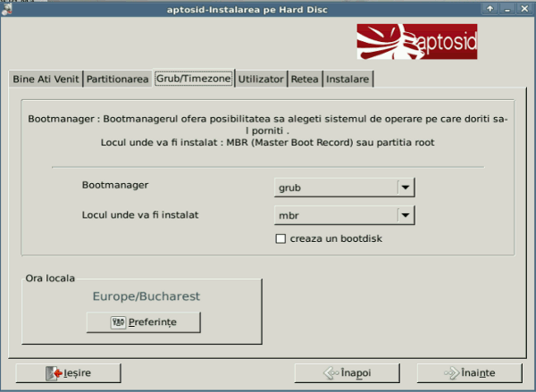Switch to the Bine Ati Venit tab
Viewport: 536px width, 392px height.
point(46,79)
